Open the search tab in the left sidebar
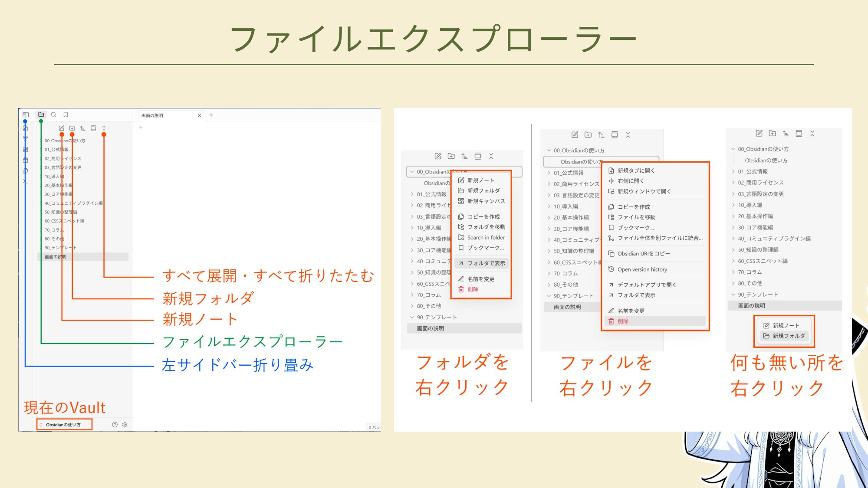 click(x=54, y=115)
